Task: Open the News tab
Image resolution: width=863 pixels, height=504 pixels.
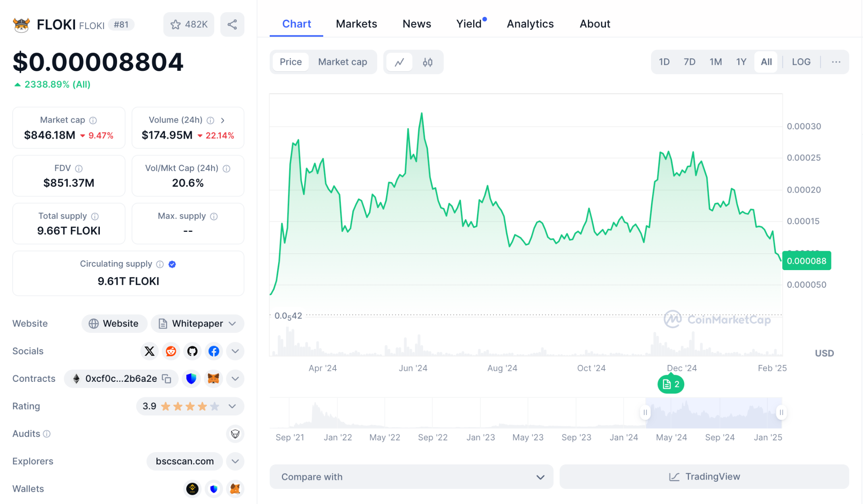Action: pos(417,24)
